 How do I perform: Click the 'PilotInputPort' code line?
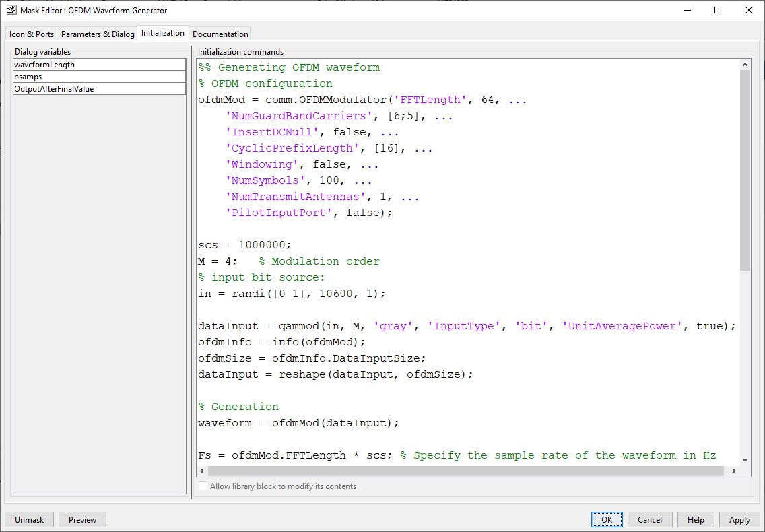pyautogui.click(x=309, y=212)
